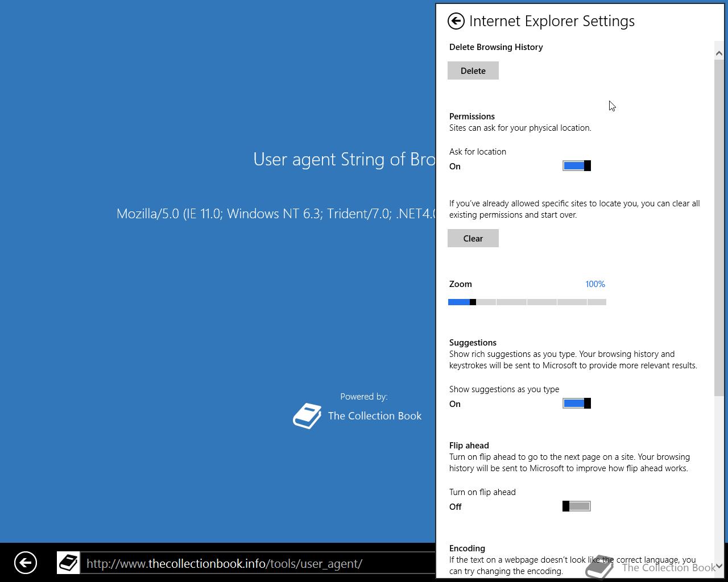Click the Encoding section heading
The width and height of the screenshot is (728, 582).
467,548
